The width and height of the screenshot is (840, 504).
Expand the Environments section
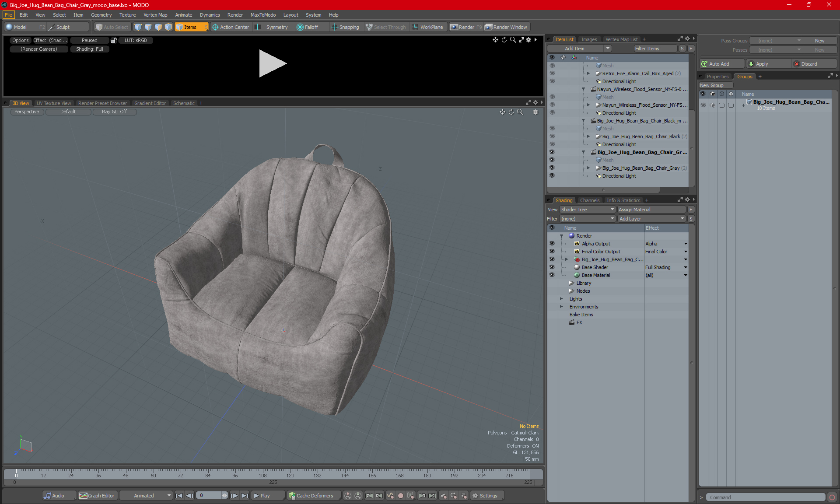(561, 307)
